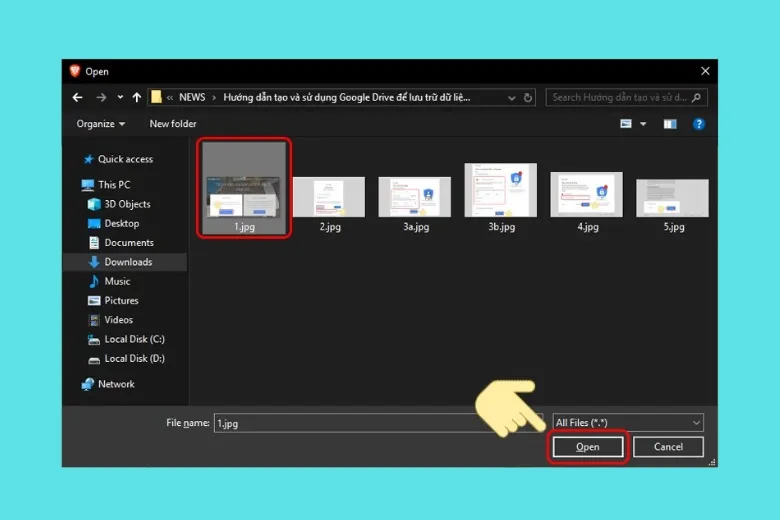Create a New folder

pos(173,124)
